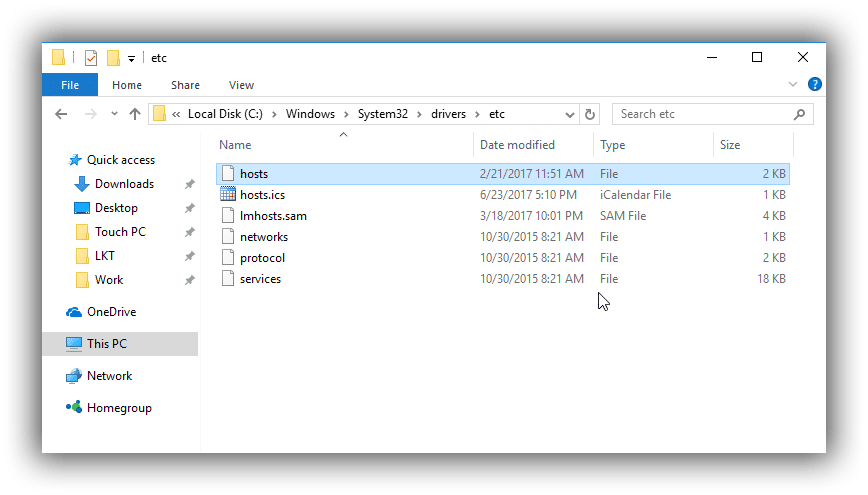Navigate to the System32 breadcrumb
Image resolution: width=868 pixels, height=495 pixels.
tap(383, 114)
